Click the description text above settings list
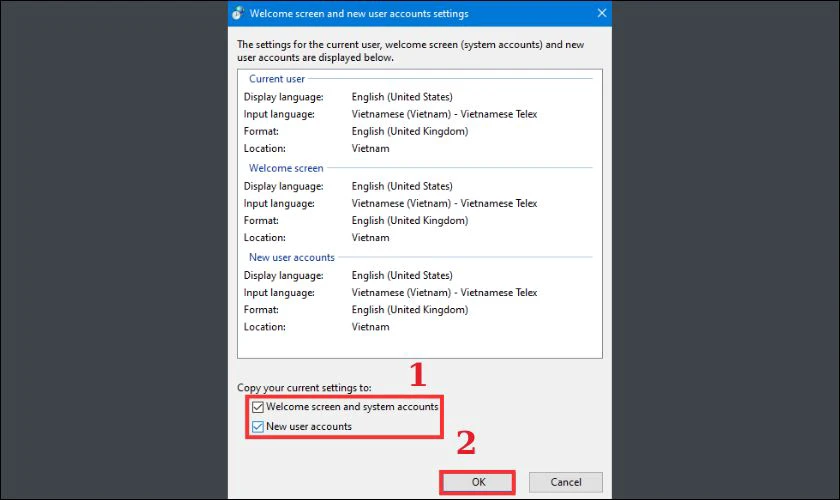This screenshot has width=840, height=500. (410, 51)
